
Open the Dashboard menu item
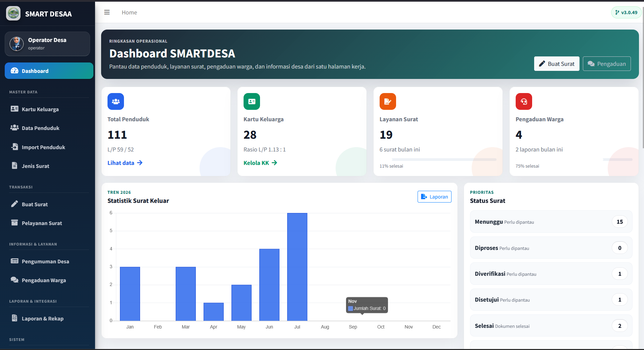[x=49, y=71]
